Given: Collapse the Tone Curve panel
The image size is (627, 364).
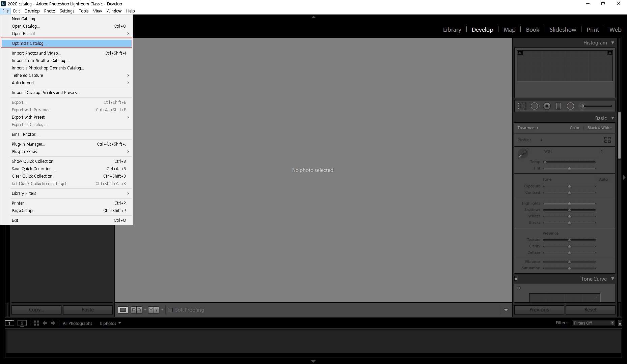Looking at the screenshot, I should [x=612, y=279].
